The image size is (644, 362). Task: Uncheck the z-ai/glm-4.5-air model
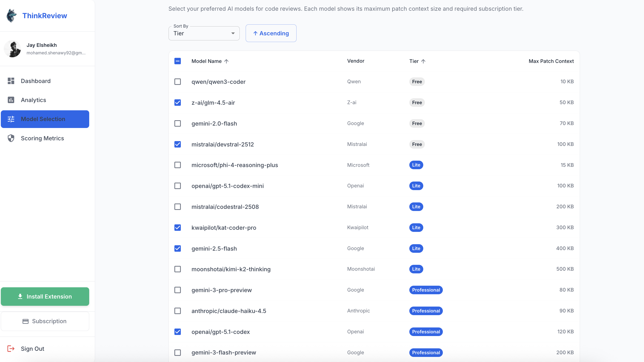[x=178, y=103]
